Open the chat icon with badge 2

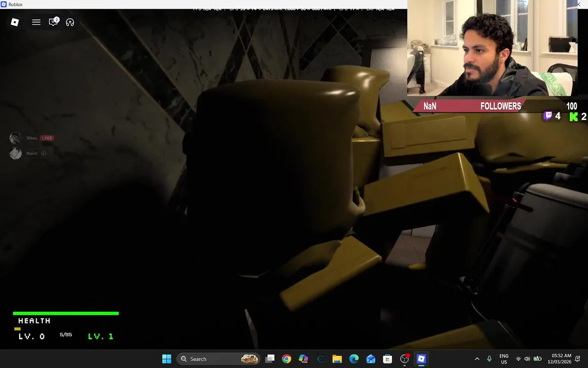pos(54,22)
